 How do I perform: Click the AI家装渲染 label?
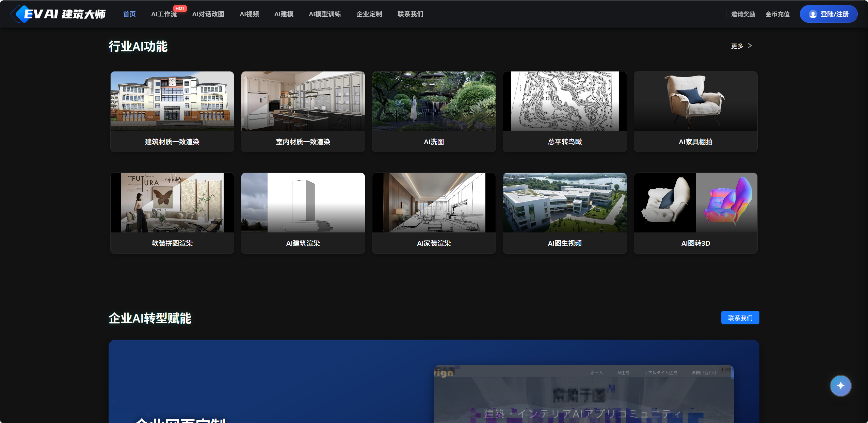434,243
